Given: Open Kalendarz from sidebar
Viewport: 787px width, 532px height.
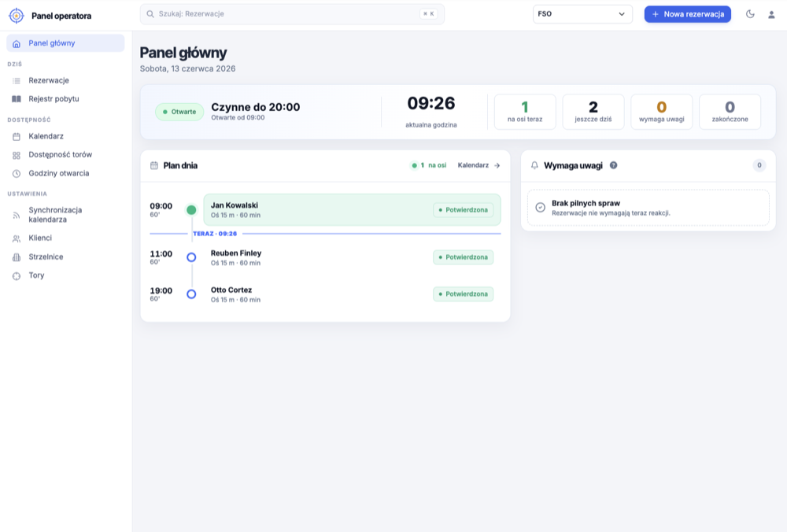Looking at the screenshot, I should click(65, 136).
